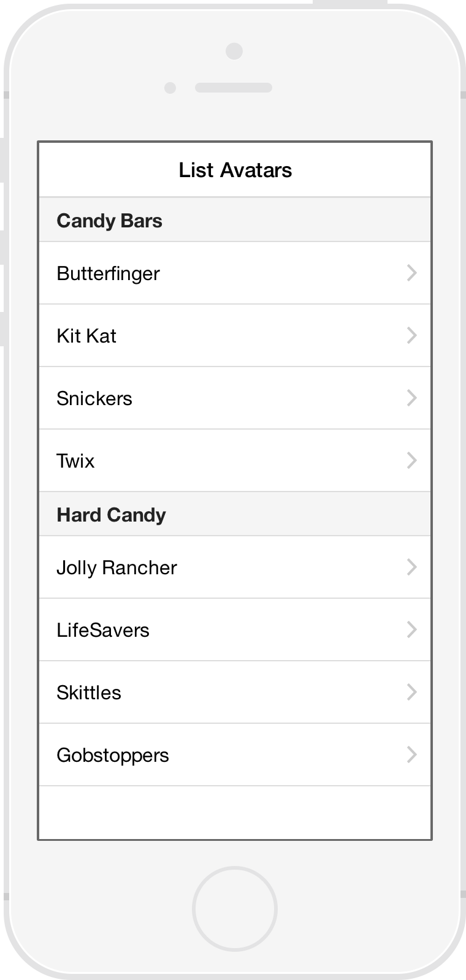466x980 pixels.
Task: Select the Kit Kat text label
Action: click(86, 336)
